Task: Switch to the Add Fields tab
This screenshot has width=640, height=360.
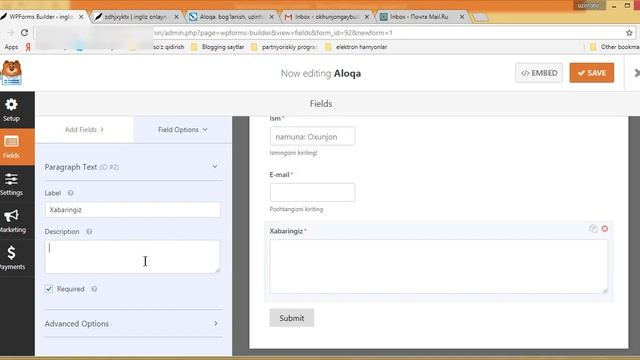Action: (x=84, y=129)
